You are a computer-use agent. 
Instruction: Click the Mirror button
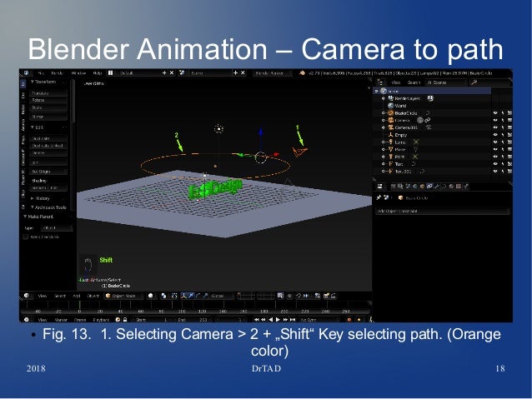click(x=49, y=117)
